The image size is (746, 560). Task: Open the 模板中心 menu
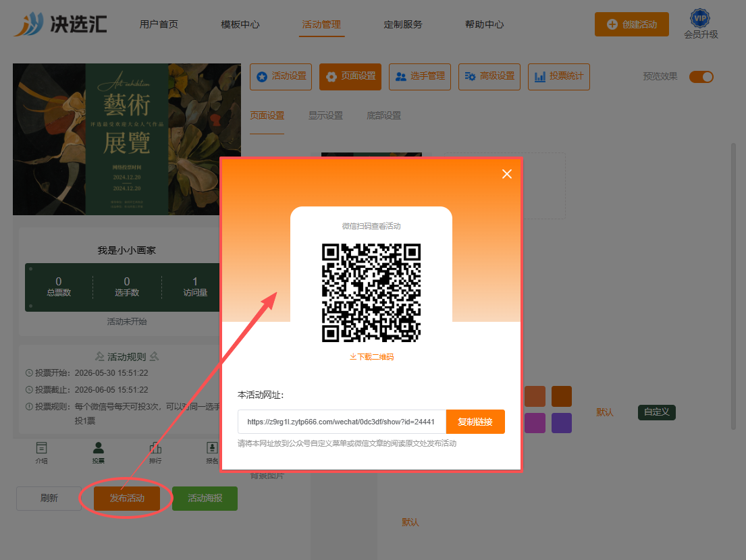tap(240, 24)
